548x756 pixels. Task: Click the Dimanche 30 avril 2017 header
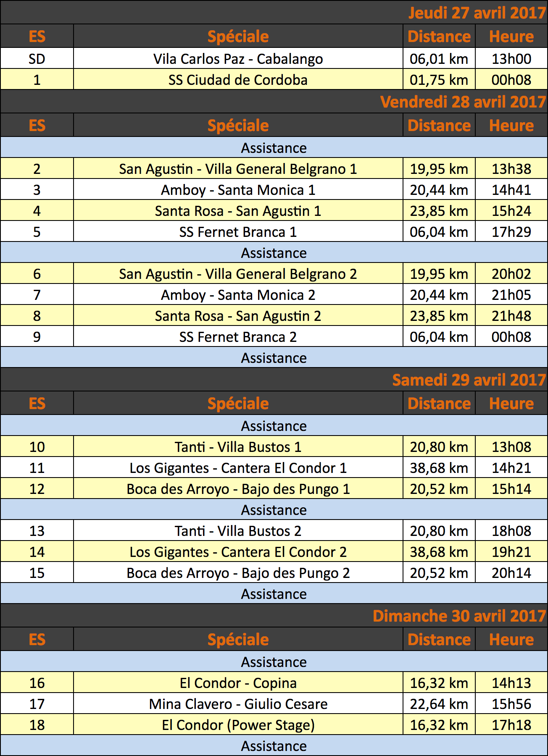point(459,616)
